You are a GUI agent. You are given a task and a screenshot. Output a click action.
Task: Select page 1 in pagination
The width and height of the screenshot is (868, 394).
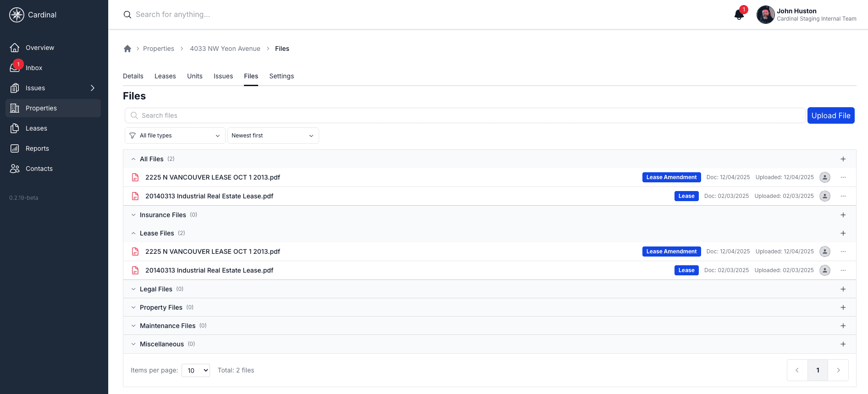click(818, 370)
